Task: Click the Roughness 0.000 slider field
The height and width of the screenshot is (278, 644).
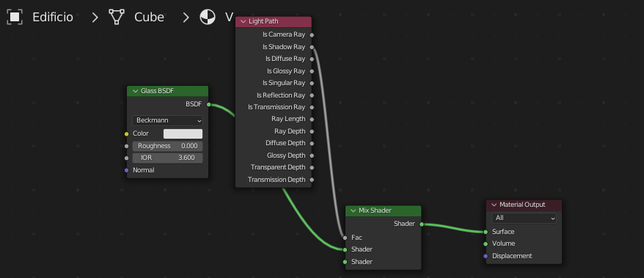Action: point(167,146)
